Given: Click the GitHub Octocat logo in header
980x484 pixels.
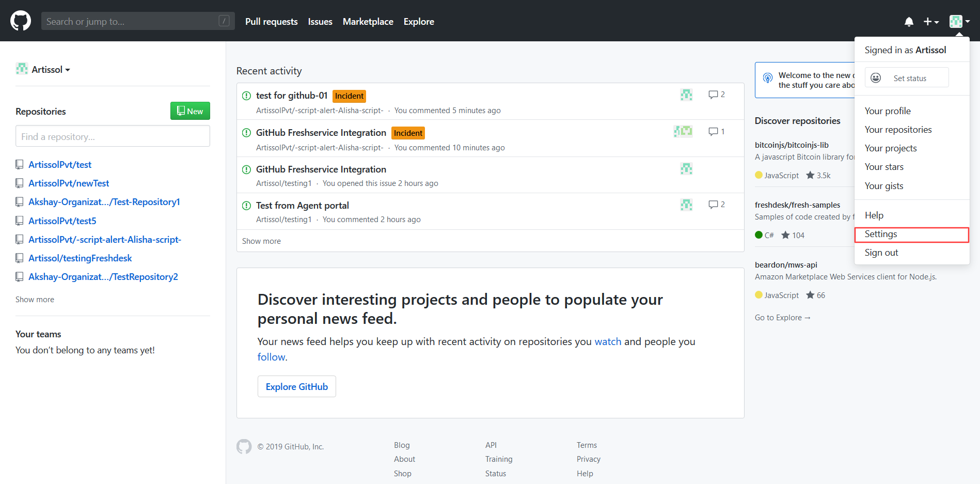Looking at the screenshot, I should click(21, 21).
